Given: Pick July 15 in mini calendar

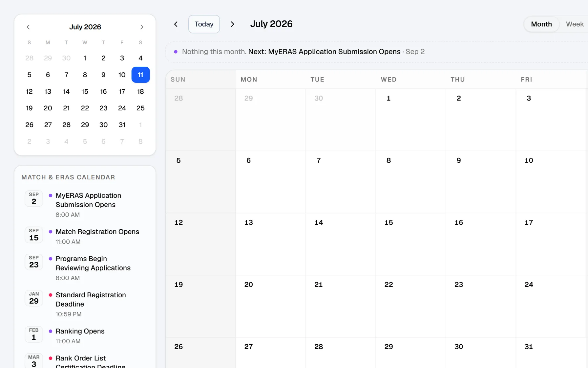Looking at the screenshot, I should 85,91.
